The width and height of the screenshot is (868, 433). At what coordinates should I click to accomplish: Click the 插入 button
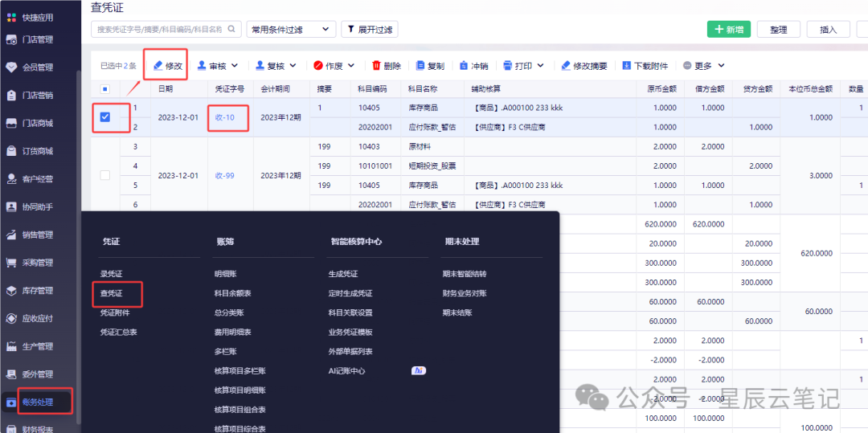[x=828, y=29]
